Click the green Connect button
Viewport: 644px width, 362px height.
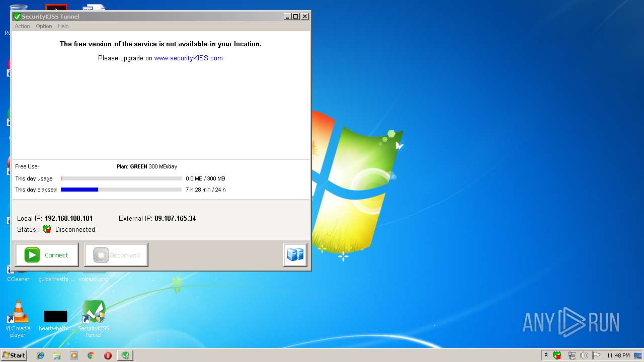(47, 255)
